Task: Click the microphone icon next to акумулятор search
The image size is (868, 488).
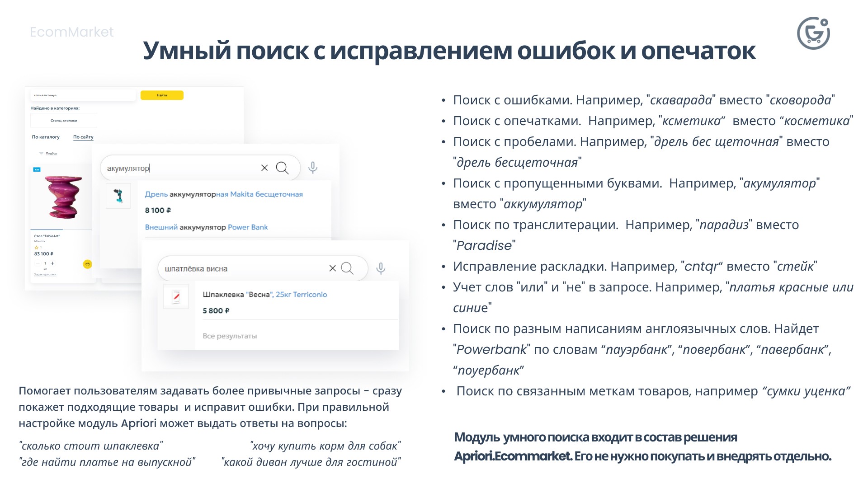Action: pyautogui.click(x=312, y=168)
